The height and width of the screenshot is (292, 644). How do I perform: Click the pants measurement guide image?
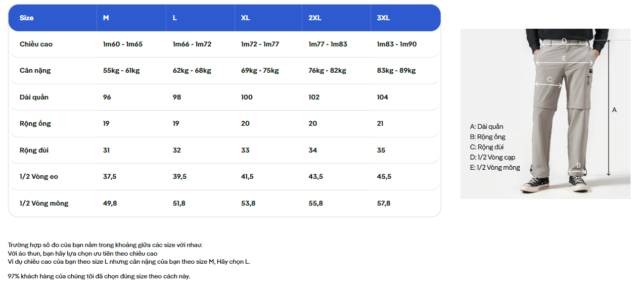(x=545, y=114)
